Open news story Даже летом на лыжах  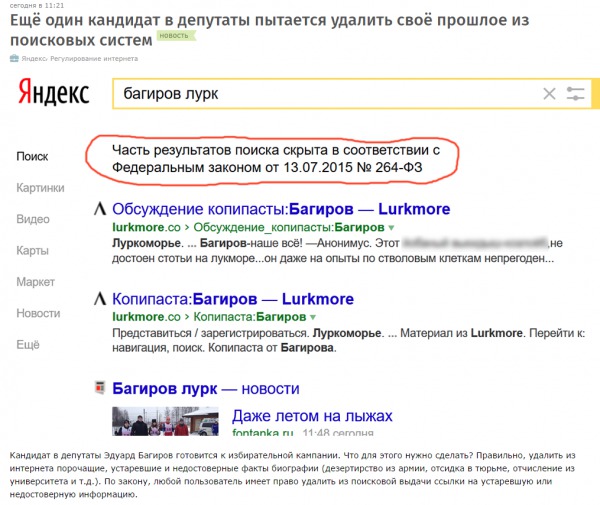[312, 416]
